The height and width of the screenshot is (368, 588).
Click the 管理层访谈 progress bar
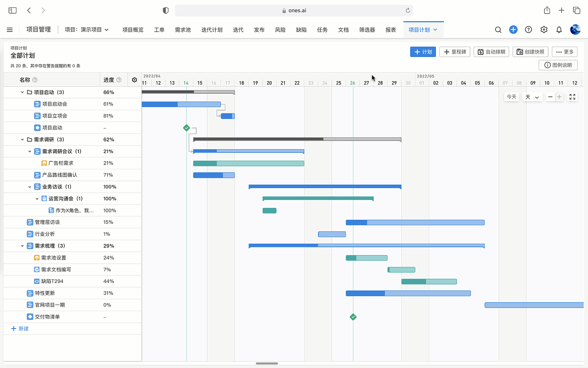point(415,223)
